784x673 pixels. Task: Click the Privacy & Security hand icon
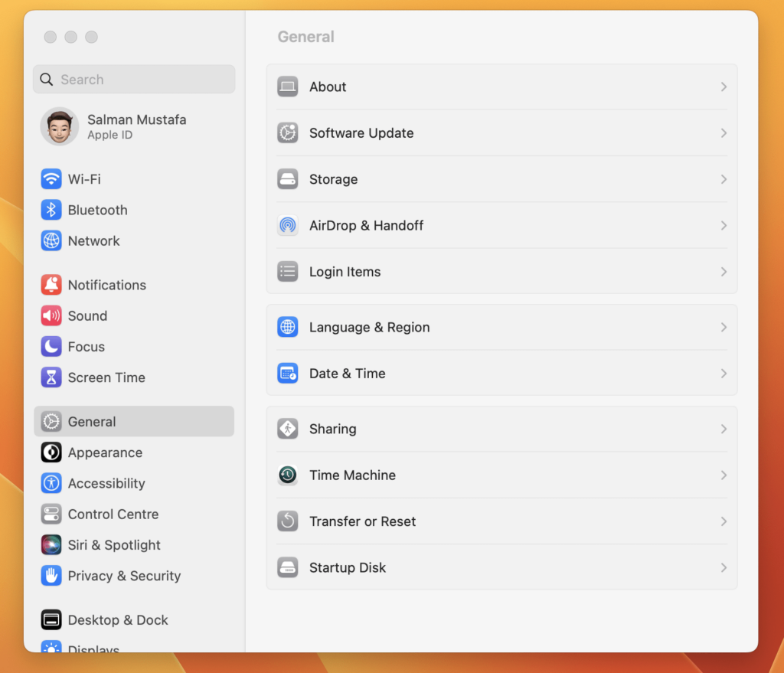(51, 576)
